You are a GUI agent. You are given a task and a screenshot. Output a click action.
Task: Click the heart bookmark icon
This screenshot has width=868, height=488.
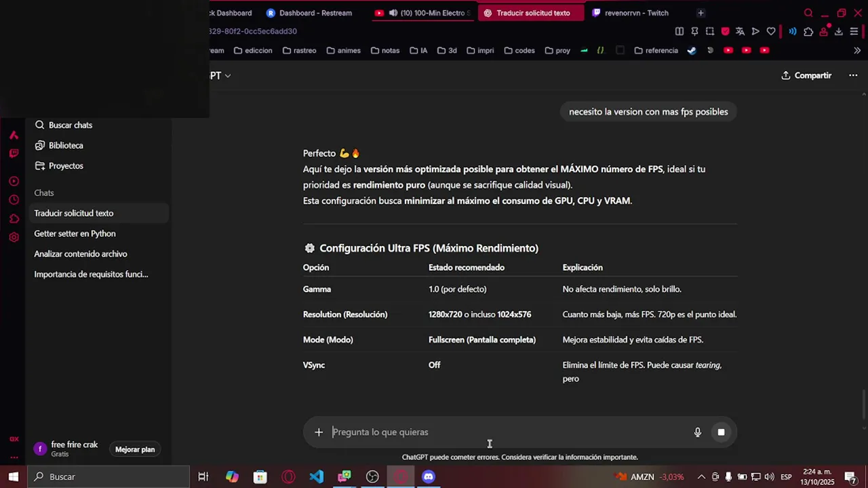[x=771, y=31]
